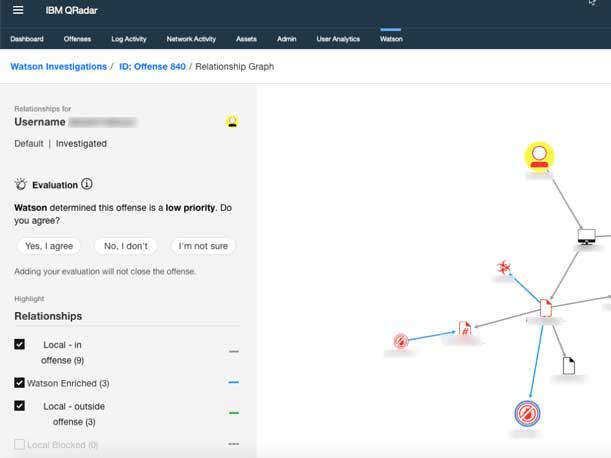Open the Log Activity tab
611x458 pixels.
point(128,39)
